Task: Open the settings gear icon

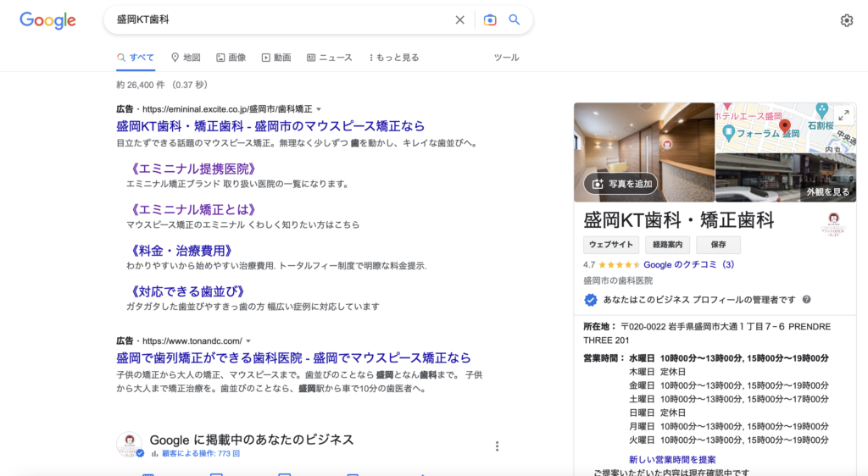Action: point(846,20)
